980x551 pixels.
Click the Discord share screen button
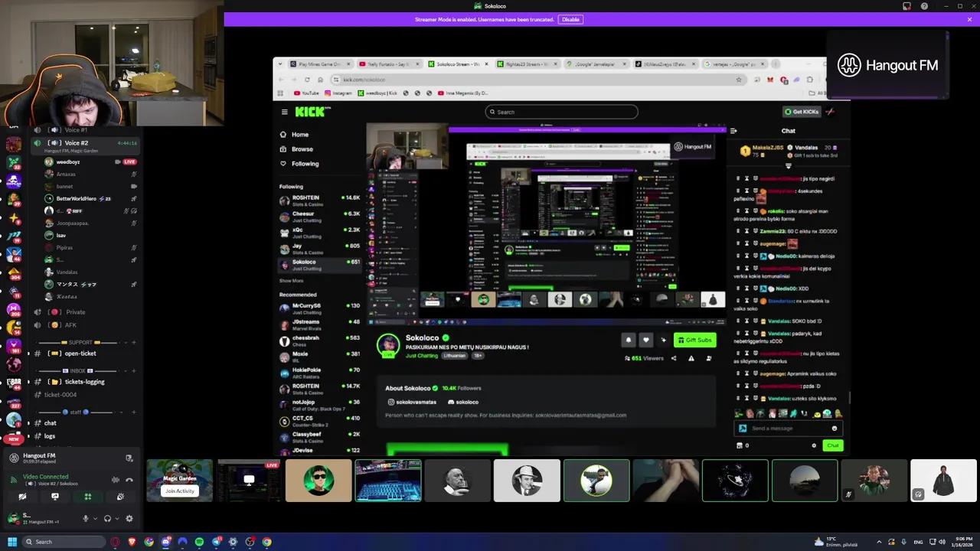[54, 497]
